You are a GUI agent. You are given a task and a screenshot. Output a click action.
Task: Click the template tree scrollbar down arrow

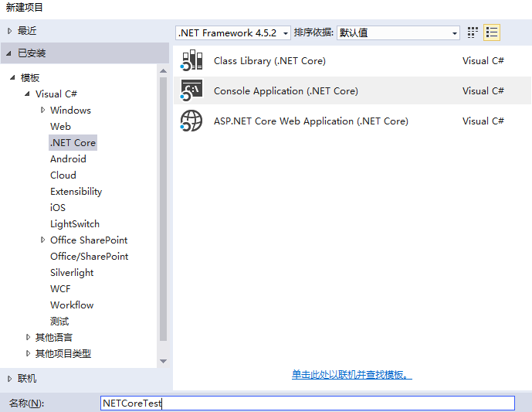coord(163,361)
